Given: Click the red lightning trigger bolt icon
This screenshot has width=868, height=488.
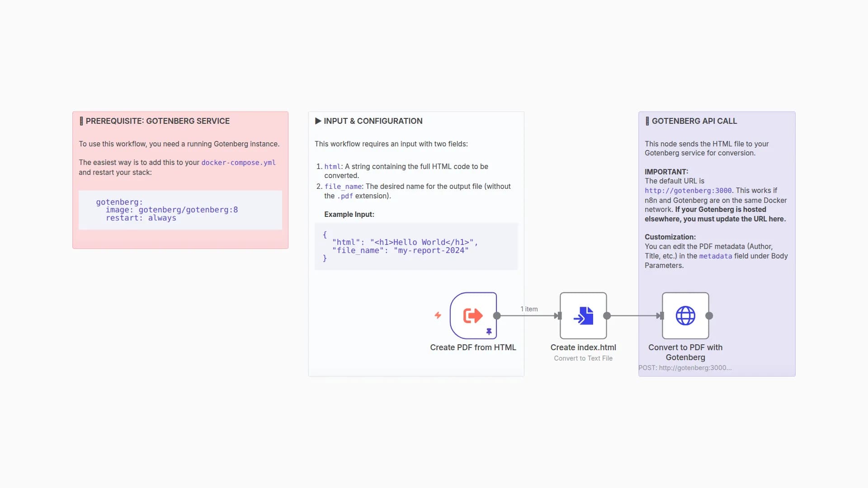Looking at the screenshot, I should click(438, 315).
